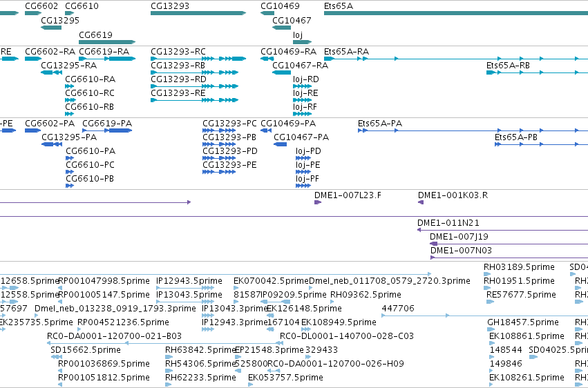Click the Ets65A gene label
This screenshot has width=588, height=388.
coord(339,6)
